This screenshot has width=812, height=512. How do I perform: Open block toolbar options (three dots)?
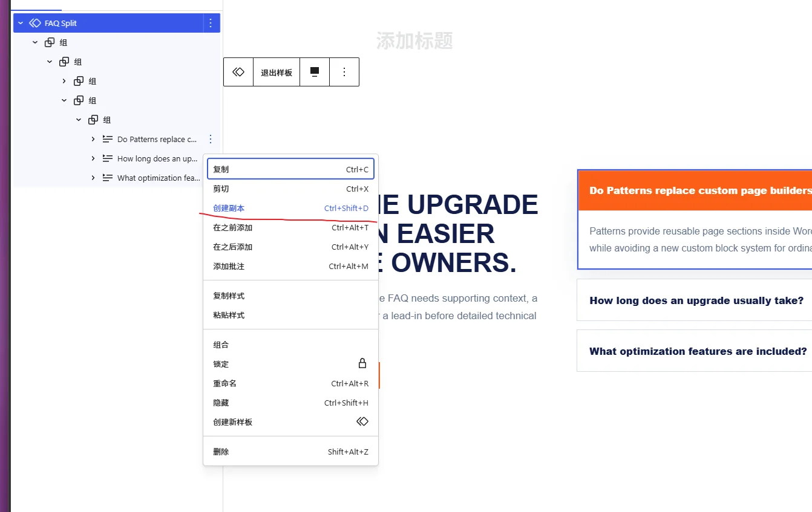(344, 72)
